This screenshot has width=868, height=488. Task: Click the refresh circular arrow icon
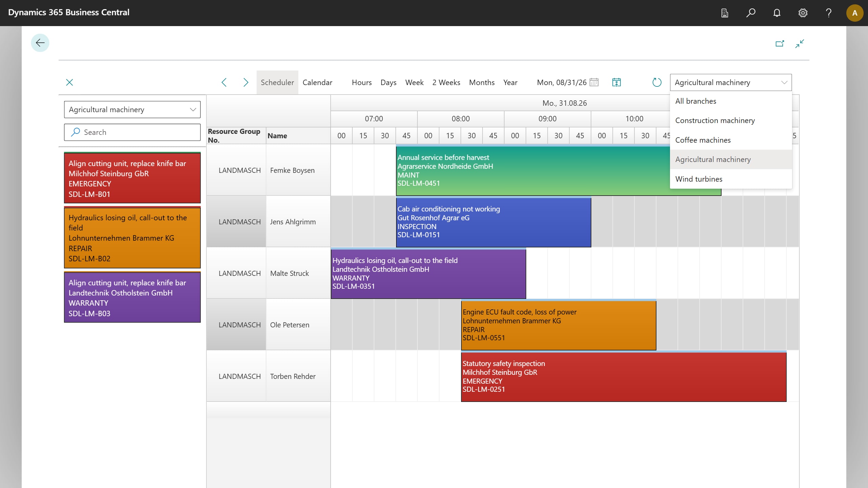coord(657,82)
